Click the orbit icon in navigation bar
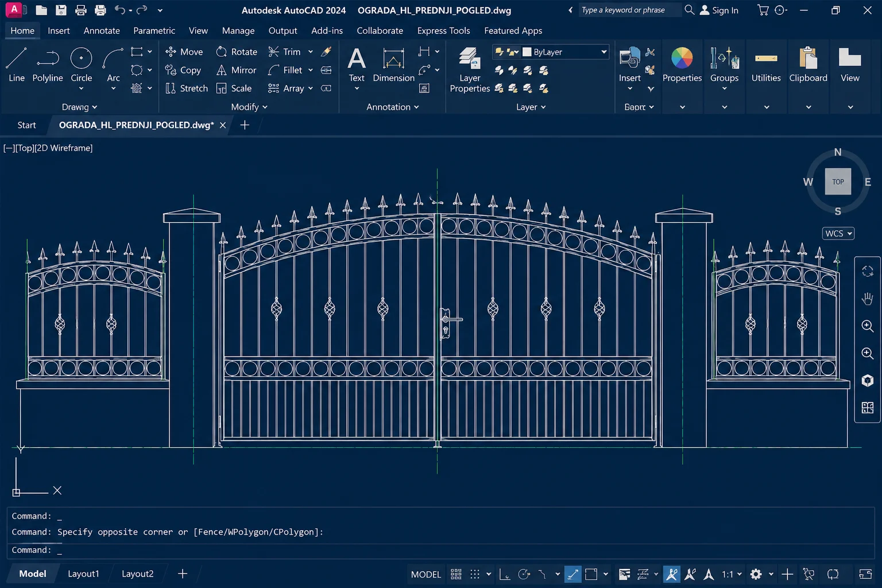The width and height of the screenshot is (882, 588). pyautogui.click(x=868, y=271)
